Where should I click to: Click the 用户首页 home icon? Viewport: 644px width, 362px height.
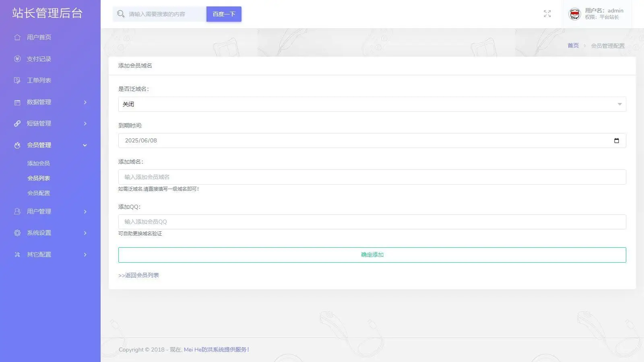pyautogui.click(x=17, y=37)
